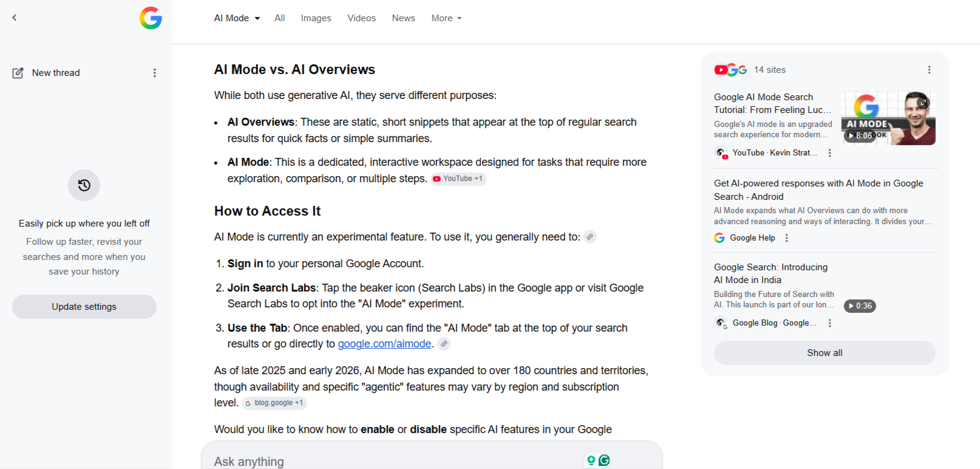This screenshot has width=980, height=469.
Task: Click the bold 'AI Overviews' bullet term
Action: [261, 122]
